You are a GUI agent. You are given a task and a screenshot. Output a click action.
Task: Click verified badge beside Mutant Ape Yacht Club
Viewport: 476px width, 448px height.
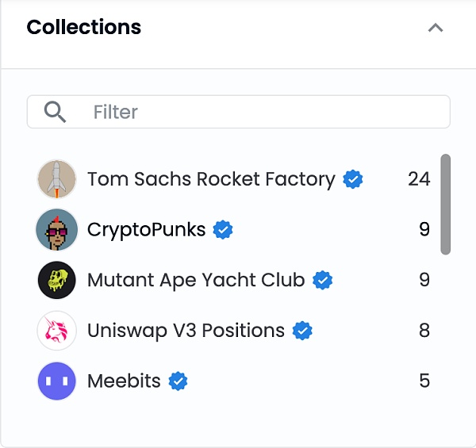tap(322, 280)
